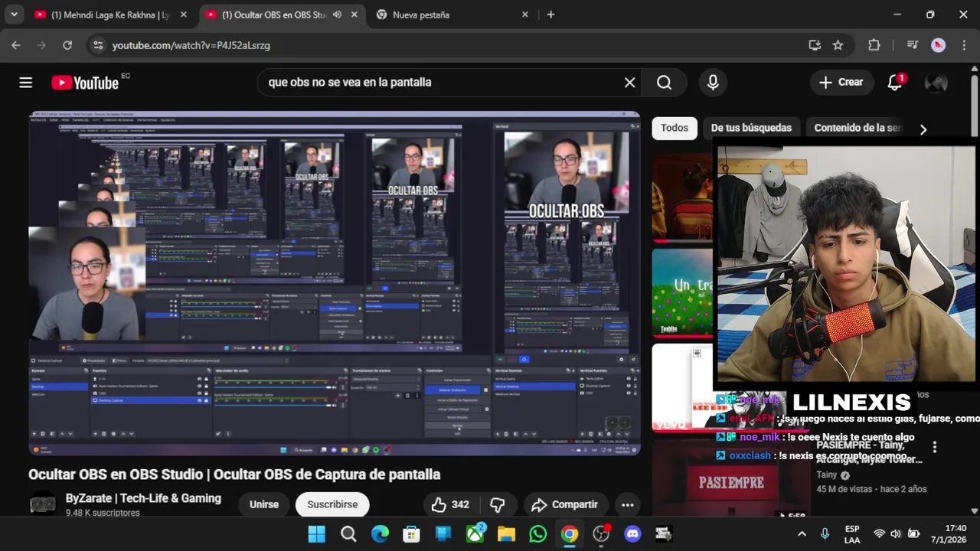Open more actions for the video
The height and width of the screenshot is (551, 980).
tap(627, 504)
